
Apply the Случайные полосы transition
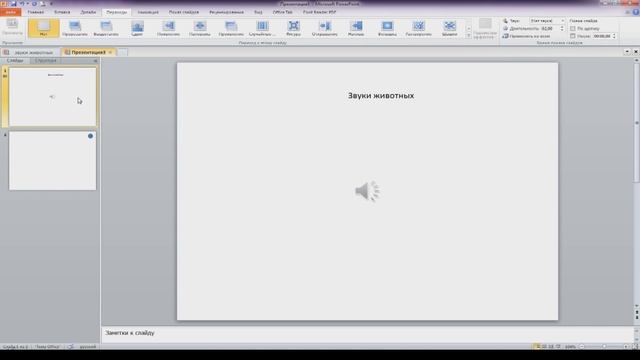pyautogui.click(x=262, y=28)
